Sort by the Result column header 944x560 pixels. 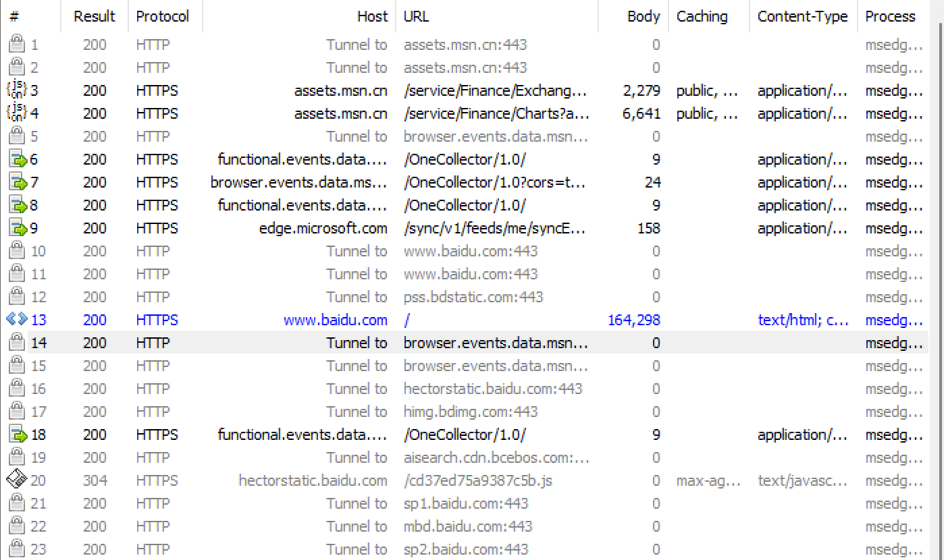95,16
